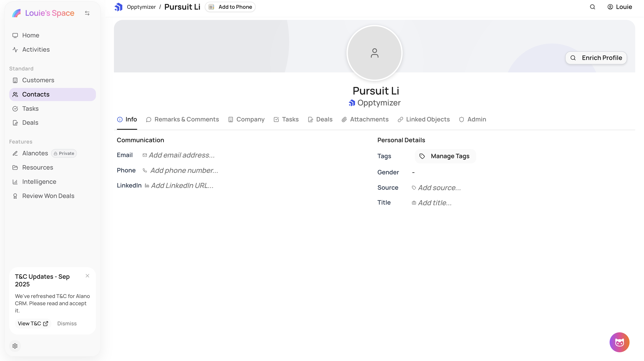
Task: Switch to the Attachments tab
Action: 365,119
